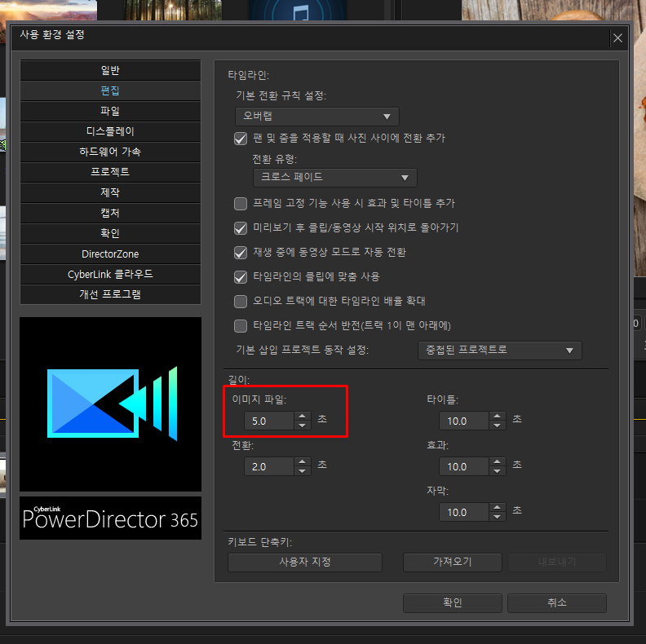The width and height of the screenshot is (646, 644).
Task: Decrease 효과 duration with down arrow
Action: pos(498,471)
